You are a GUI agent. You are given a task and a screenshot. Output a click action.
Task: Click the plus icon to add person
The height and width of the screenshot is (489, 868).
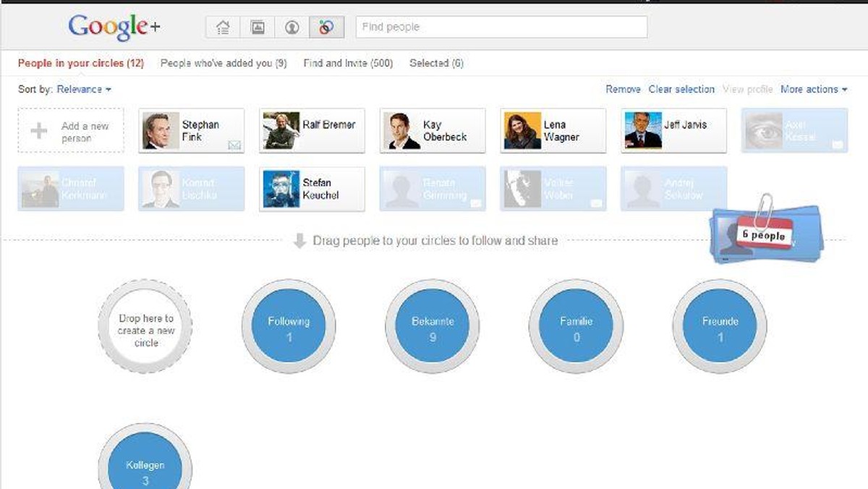(x=38, y=131)
